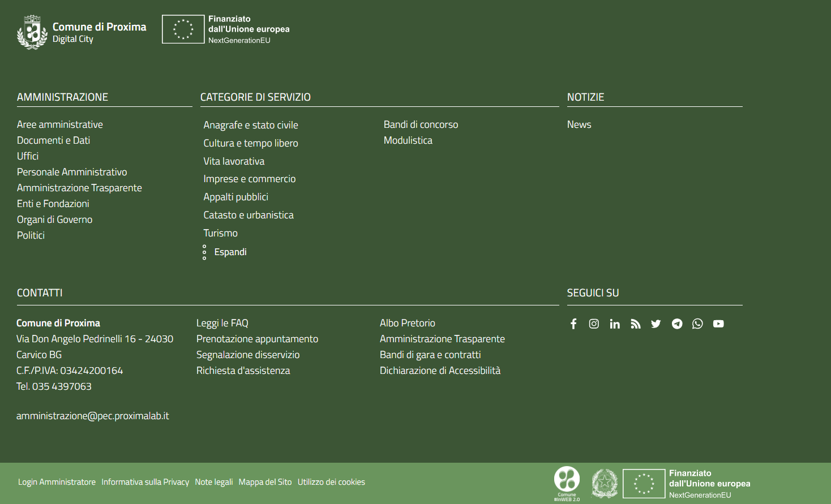Open the Login Amministratore link
831x504 pixels.
pyautogui.click(x=57, y=482)
